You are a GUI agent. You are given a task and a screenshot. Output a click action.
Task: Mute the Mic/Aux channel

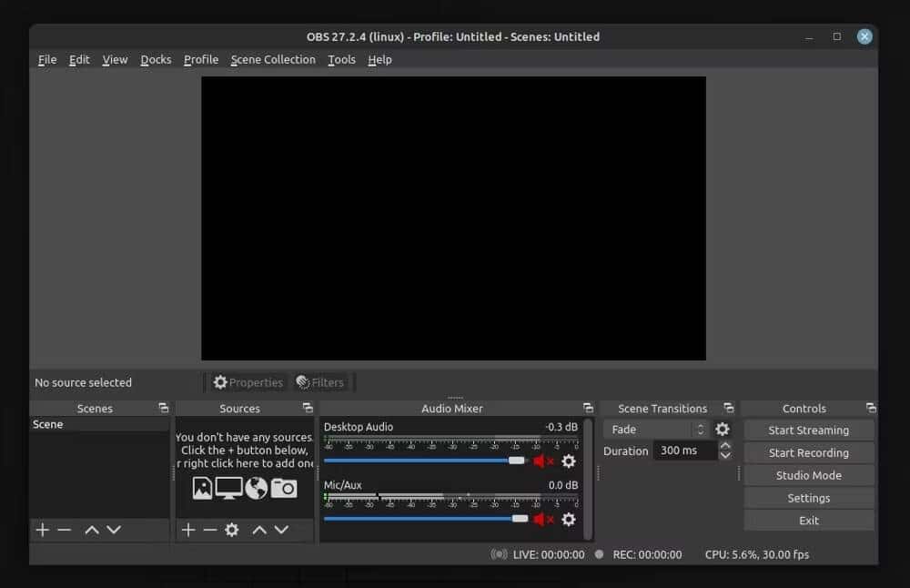[x=539, y=519]
